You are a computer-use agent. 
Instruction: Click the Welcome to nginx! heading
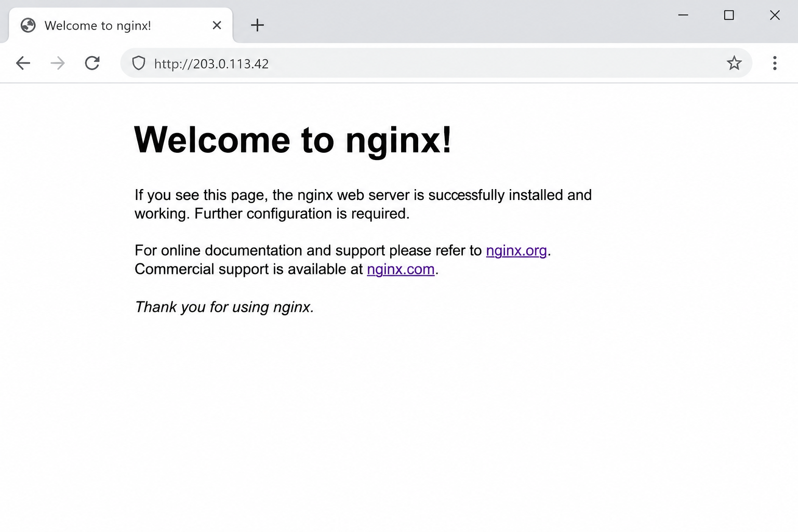click(293, 140)
